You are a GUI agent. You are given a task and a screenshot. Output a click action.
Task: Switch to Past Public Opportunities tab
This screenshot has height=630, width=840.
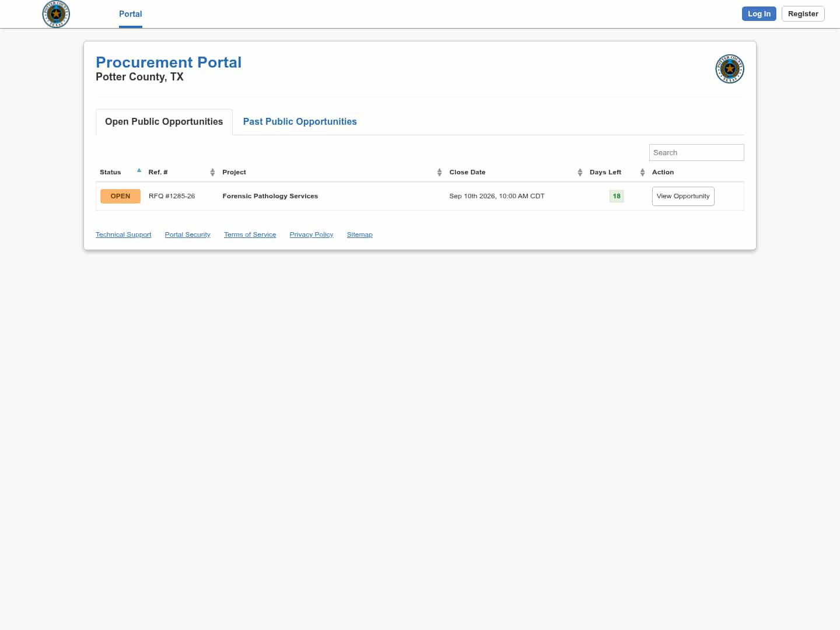click(x=300, y=122)
